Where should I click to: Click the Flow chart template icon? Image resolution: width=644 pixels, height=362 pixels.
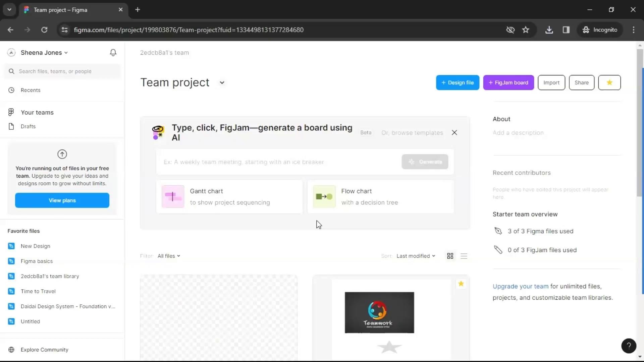tap(324, 197)
